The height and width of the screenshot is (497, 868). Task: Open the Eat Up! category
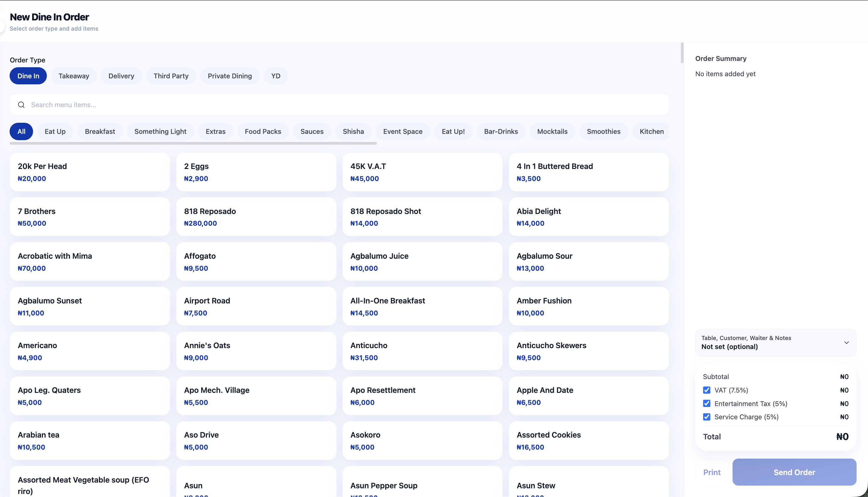point(453,131)
